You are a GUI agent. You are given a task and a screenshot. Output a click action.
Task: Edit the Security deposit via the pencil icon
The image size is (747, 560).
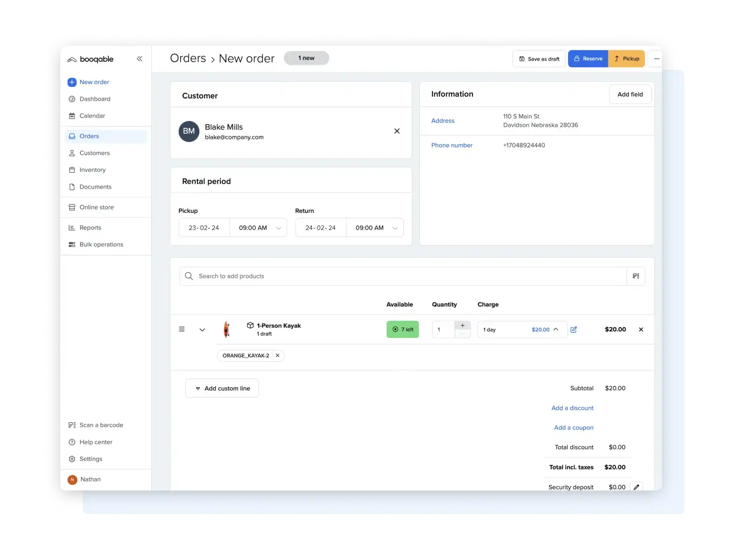[637, 487]
